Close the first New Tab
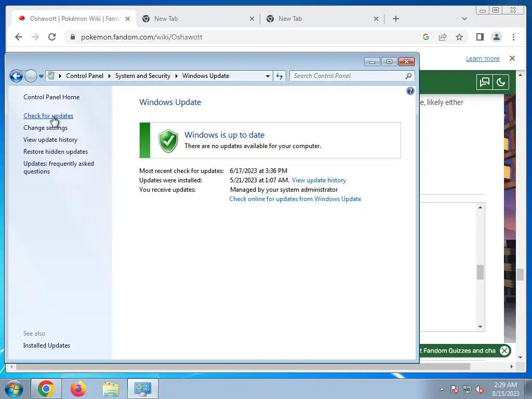The image size is (532, 399). (252, 19)
